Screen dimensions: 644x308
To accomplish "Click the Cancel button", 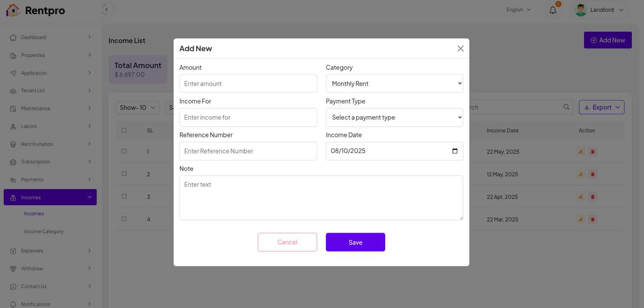I will coord(287,242).
